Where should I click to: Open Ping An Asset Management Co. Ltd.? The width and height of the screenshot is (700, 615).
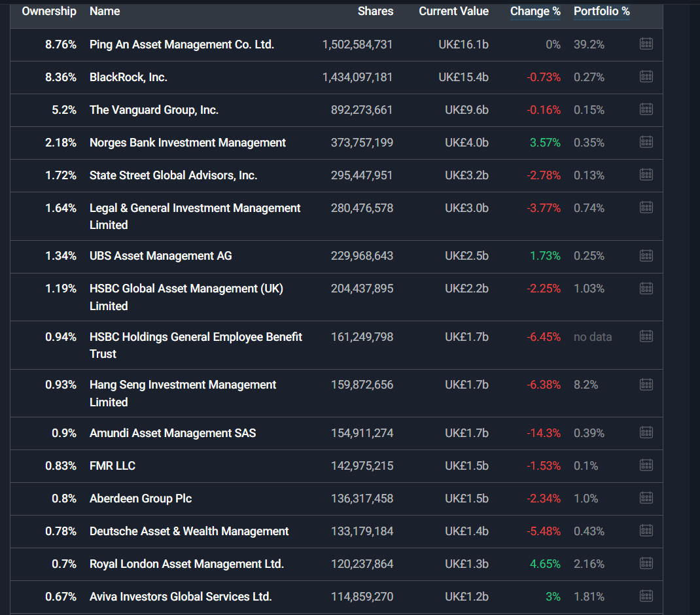tap(182, 44)
